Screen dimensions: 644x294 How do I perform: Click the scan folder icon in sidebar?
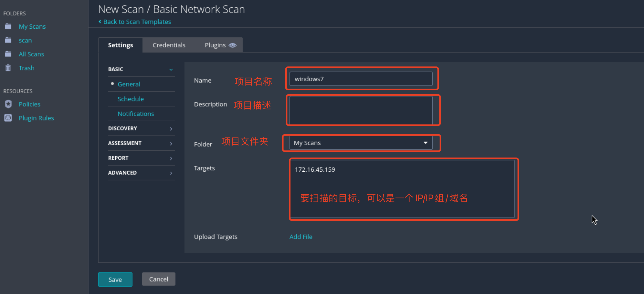point(8,40)
